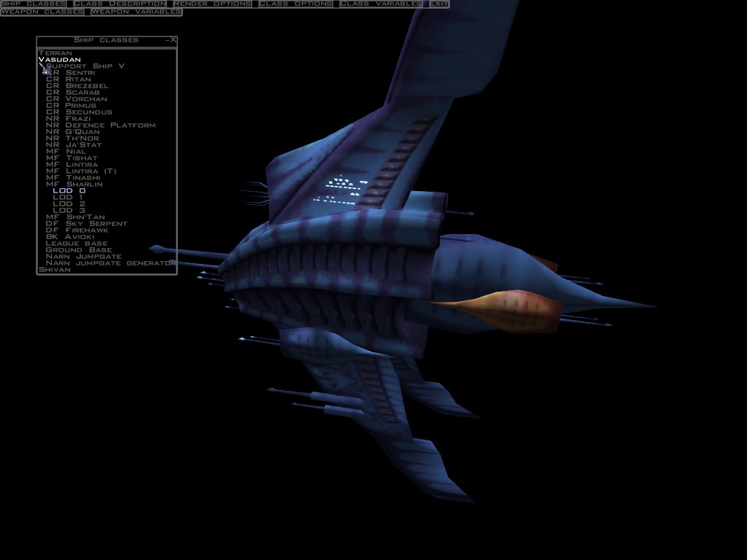Image resolution: width=747 pixels, height=560 pixels.
Task: Expand the Terran species category
Action: click(55, 52)
